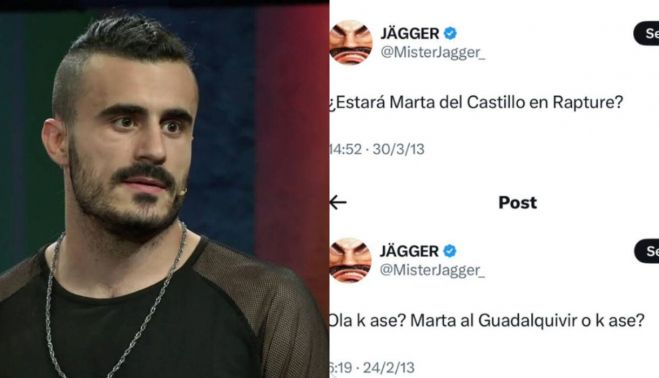The height and width of the screenshot is (378, 659).
Task: Visit the upper @MisterJagger_ handle
Action: tap(433, 52)
